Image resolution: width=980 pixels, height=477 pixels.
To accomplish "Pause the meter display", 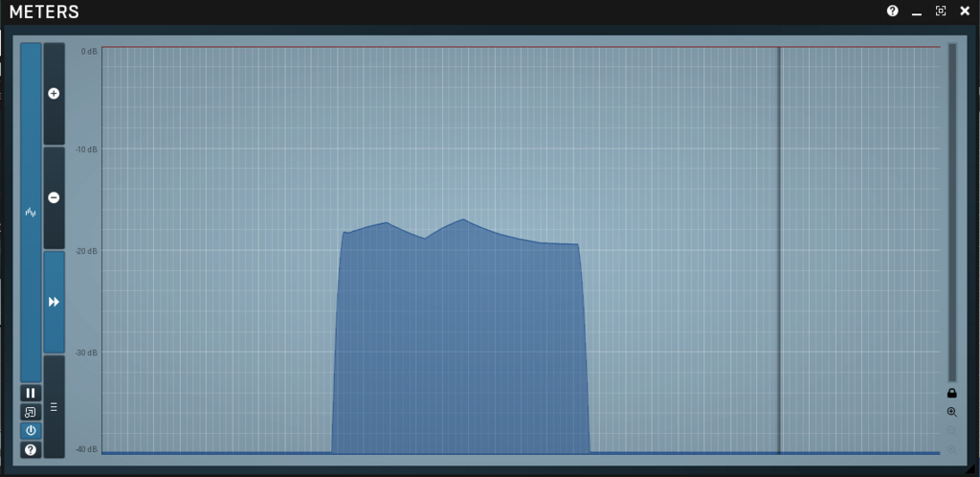I will pos(31,394).
